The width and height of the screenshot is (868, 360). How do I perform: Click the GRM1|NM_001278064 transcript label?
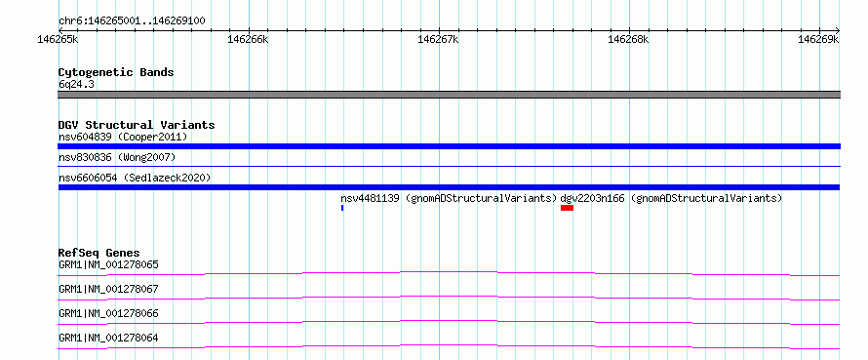point(108,338)
